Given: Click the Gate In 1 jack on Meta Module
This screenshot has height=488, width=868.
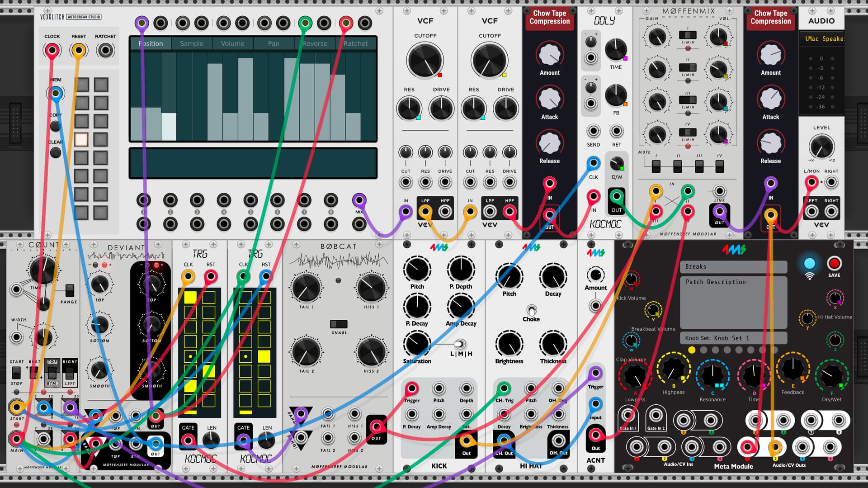Looking at the screenshot, I should click(x=628, y=415).
